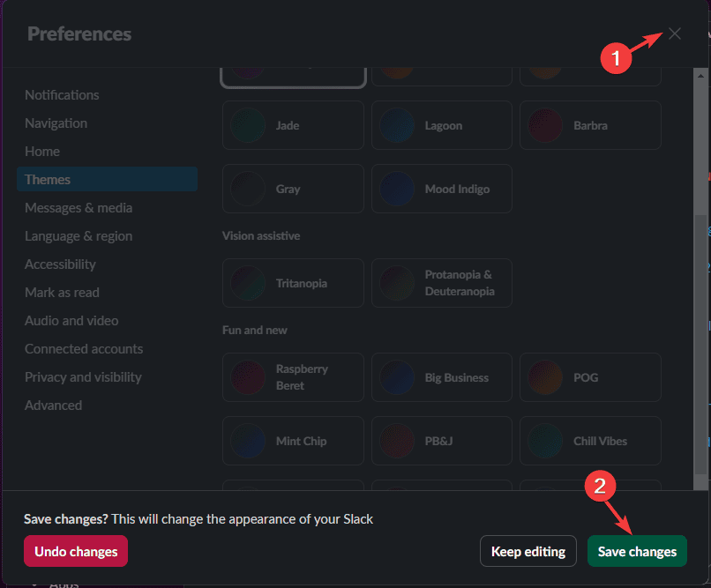Select Protanopia & Deuteranopia theme
711x588 pixels.
[x=441, y=283]
